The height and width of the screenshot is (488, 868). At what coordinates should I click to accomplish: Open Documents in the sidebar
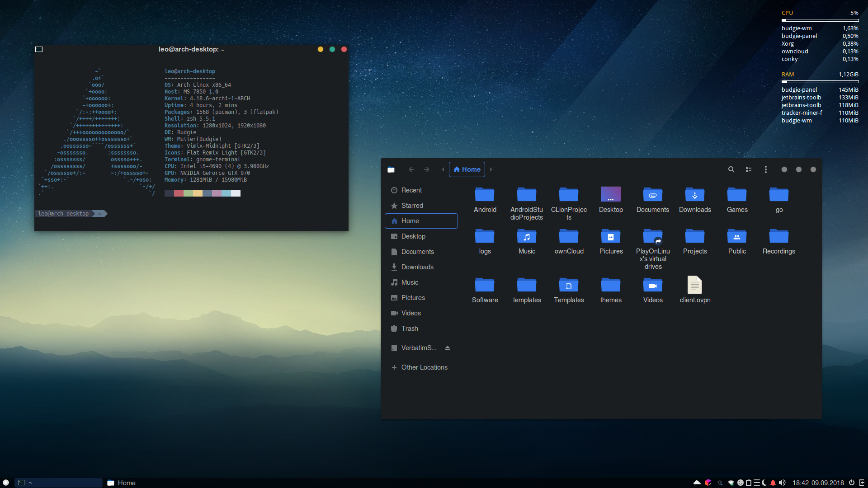tap(421, 252)
